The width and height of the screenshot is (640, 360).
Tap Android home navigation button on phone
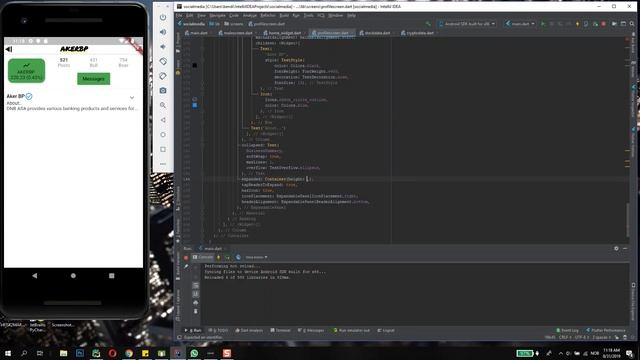[73, 276]
